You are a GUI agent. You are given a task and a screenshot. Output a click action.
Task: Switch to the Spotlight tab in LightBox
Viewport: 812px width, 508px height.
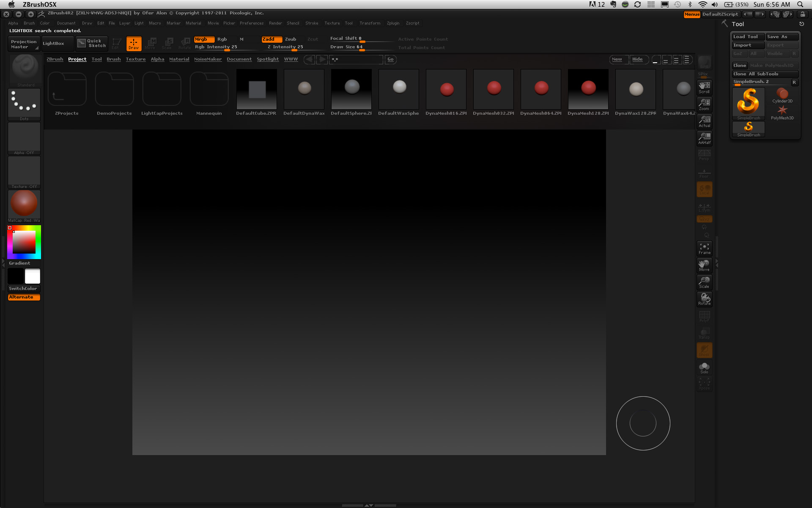(268, 59)
